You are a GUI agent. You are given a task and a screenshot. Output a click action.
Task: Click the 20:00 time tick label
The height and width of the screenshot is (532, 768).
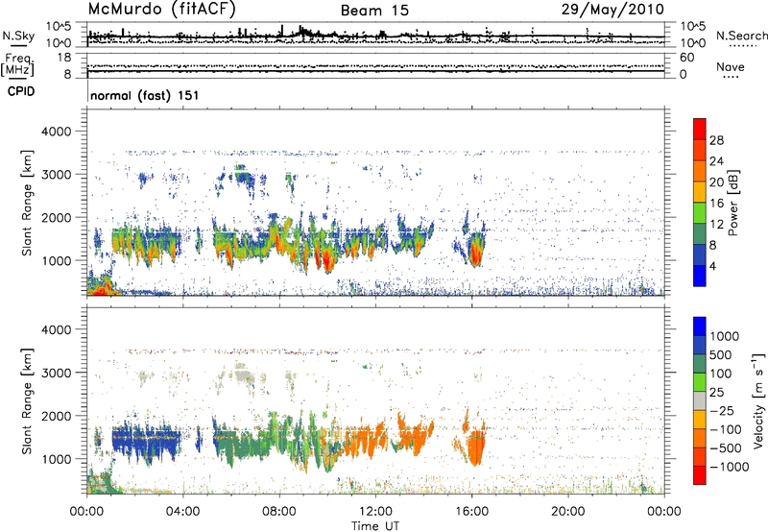point(567,512)
